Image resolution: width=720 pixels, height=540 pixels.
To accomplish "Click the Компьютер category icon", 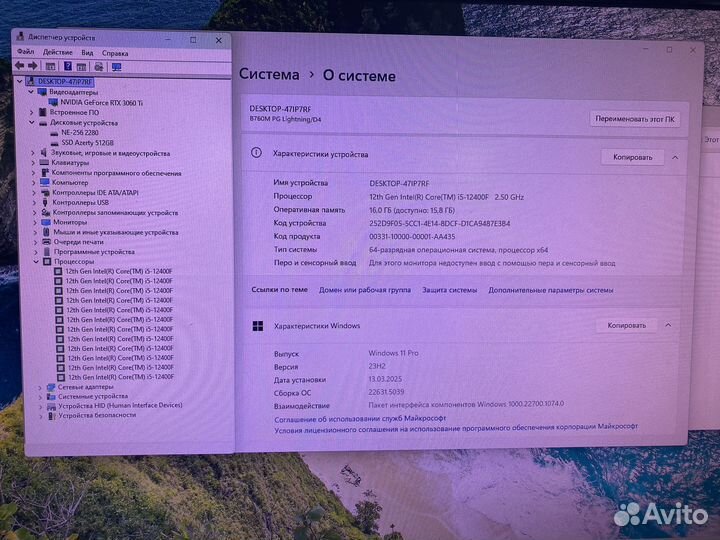I will [45, 182].
